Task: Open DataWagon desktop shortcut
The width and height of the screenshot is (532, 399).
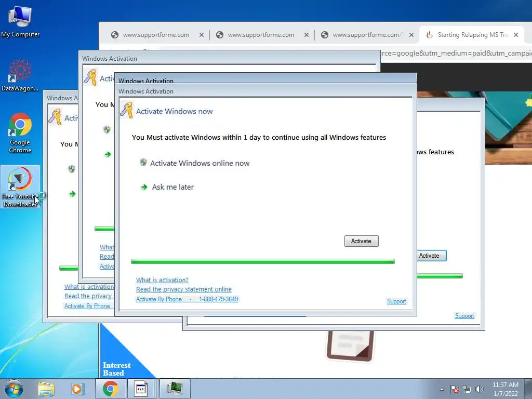Action: pyautogui.click(x=20, y=75)
